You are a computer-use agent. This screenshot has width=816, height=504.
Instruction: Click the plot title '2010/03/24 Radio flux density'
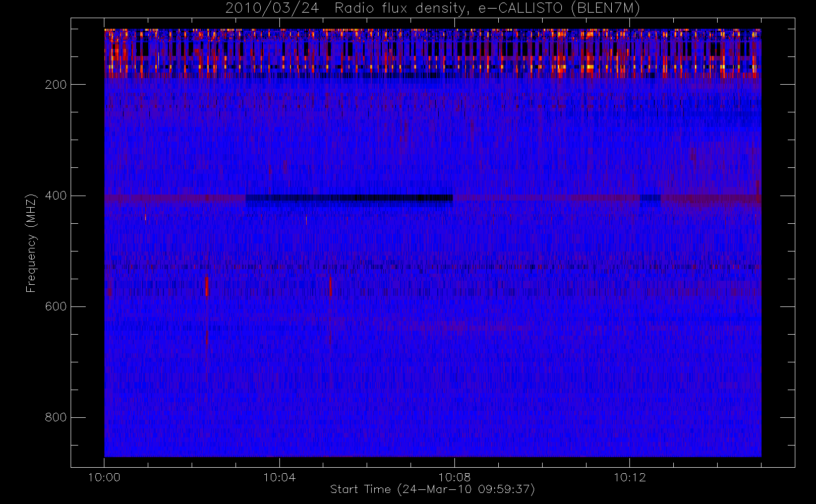tap(433, 9)
